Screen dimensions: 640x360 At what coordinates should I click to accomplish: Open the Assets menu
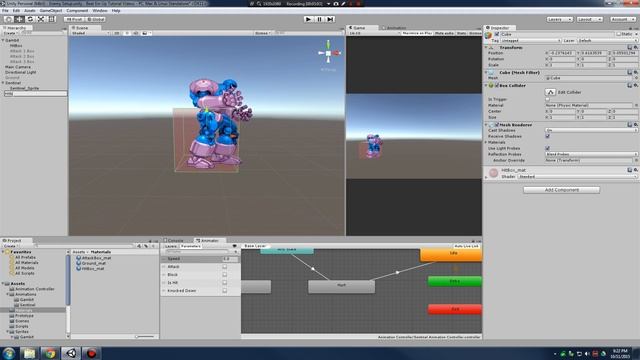point(30,11)
